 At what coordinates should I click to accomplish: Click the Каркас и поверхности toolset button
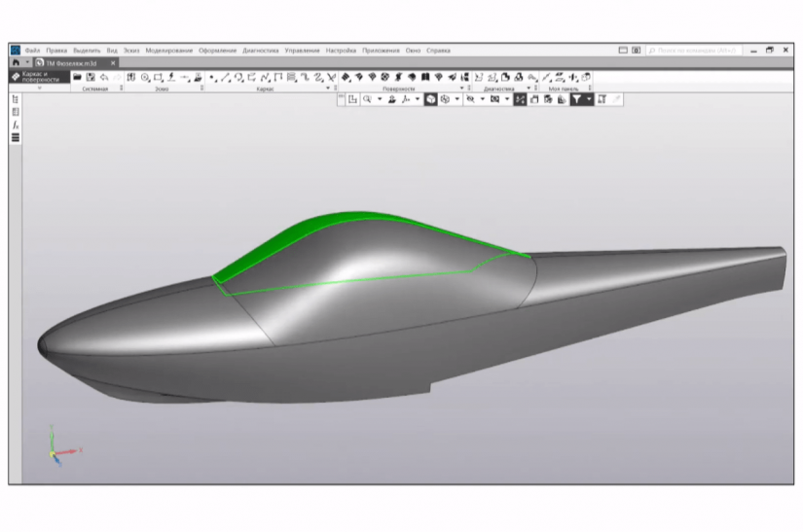tap(39, 77)
